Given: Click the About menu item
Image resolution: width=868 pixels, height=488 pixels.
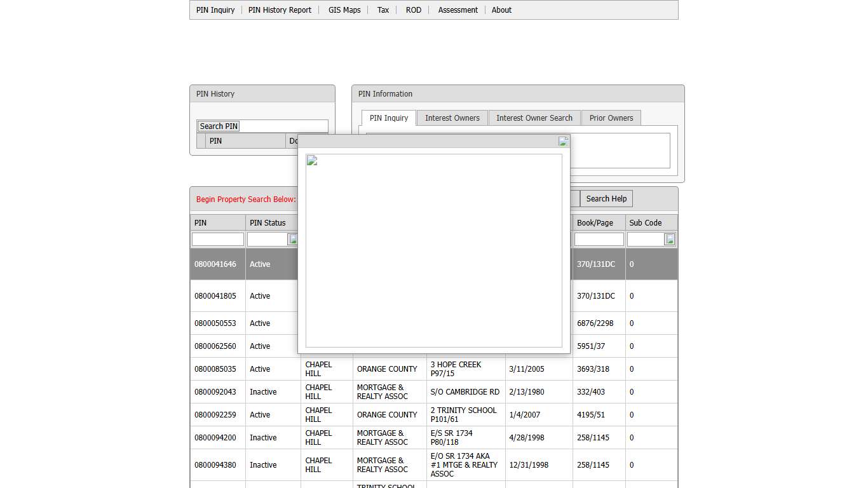Looking at the screenshot, I should (x=501, y=10).
